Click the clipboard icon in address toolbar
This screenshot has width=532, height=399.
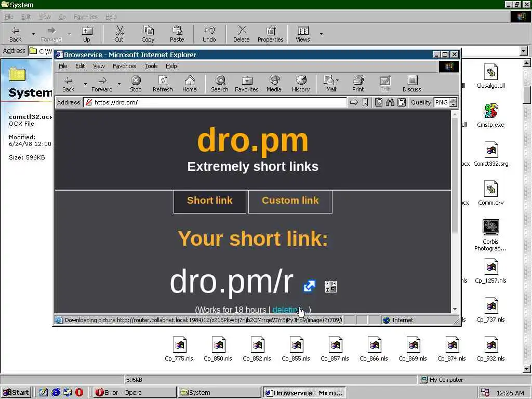pyautogui.click(x=402, y=102)
